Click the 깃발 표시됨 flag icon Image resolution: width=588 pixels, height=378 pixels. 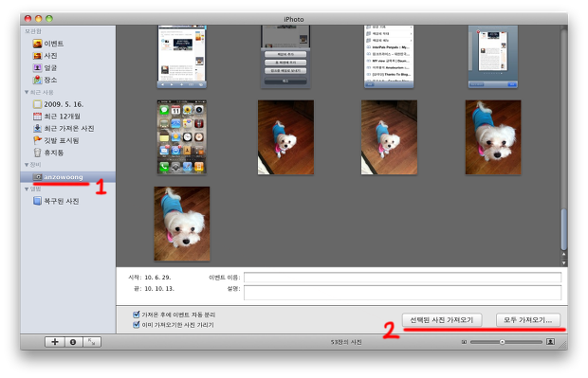point(37,140)
